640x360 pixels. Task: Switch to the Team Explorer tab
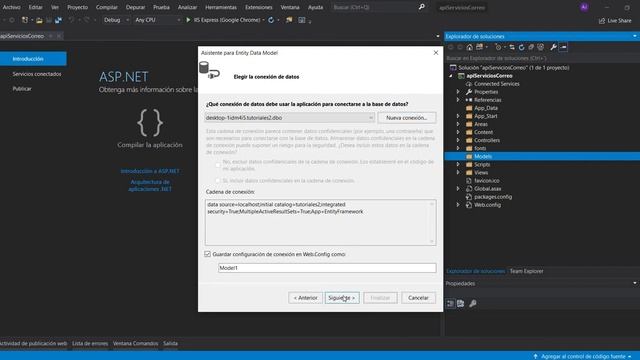[526, 271]
